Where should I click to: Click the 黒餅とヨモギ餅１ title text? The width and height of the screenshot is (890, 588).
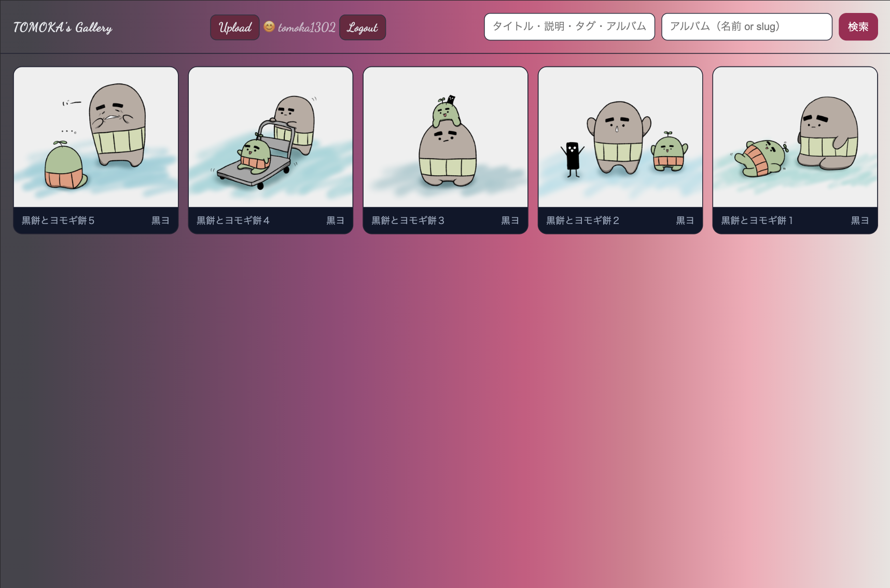click(757, 220)
